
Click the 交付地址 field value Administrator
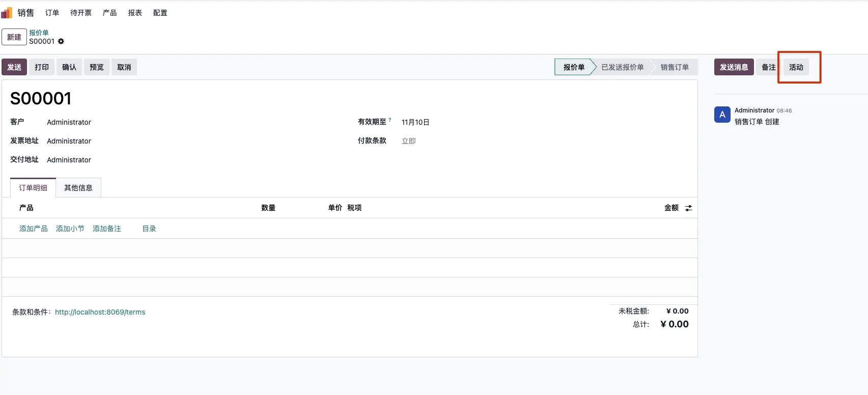click(69, 160)
